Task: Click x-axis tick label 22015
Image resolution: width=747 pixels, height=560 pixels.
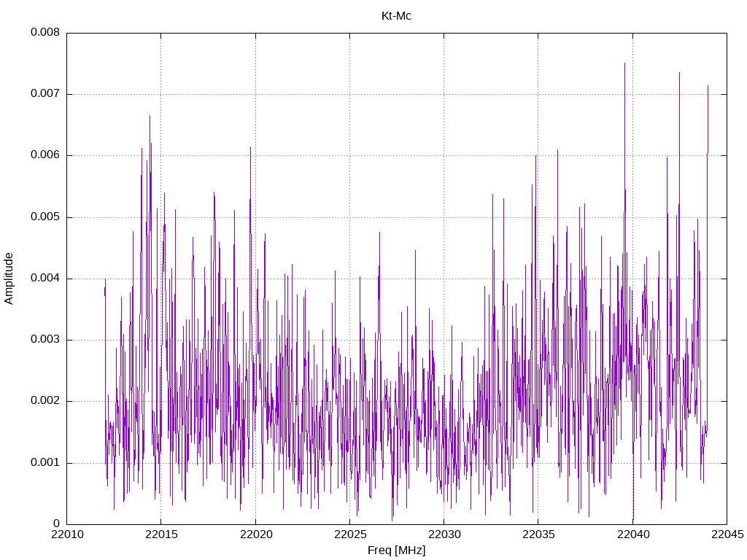Action: 161,534
